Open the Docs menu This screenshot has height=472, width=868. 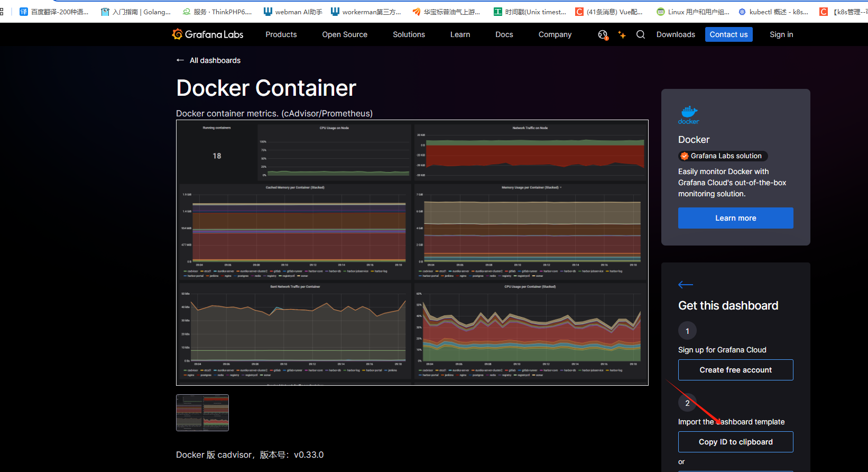[x=504, y=34]
